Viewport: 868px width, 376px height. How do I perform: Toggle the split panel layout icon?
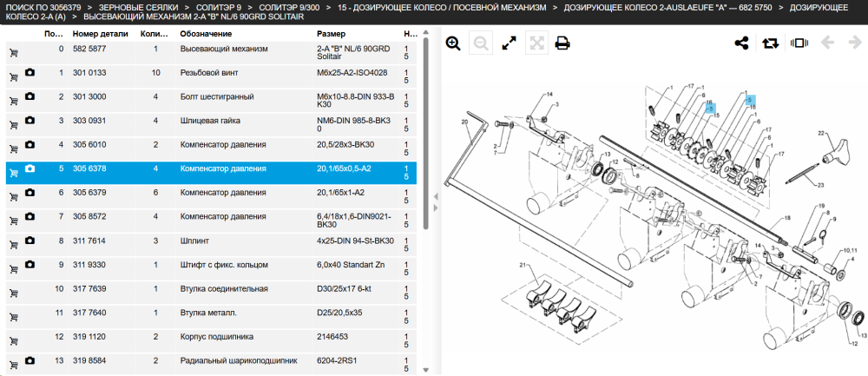799,43
